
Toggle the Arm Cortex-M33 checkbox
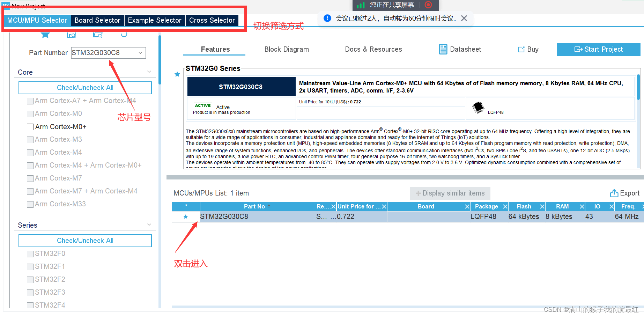30,204
